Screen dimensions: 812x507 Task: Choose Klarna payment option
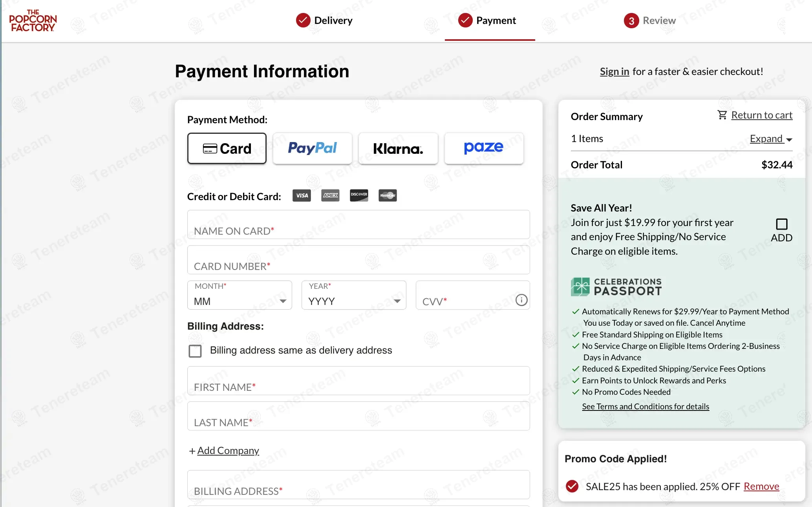[x=398, y=148]
